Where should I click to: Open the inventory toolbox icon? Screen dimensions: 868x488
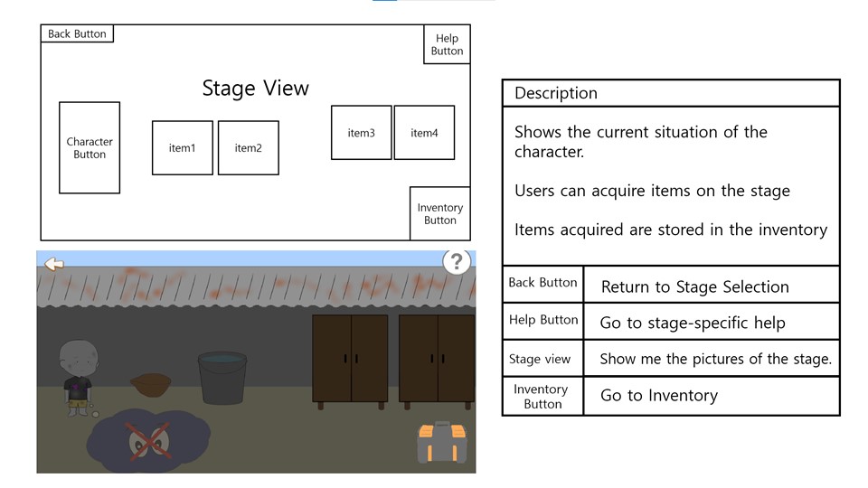coord(442,442)
